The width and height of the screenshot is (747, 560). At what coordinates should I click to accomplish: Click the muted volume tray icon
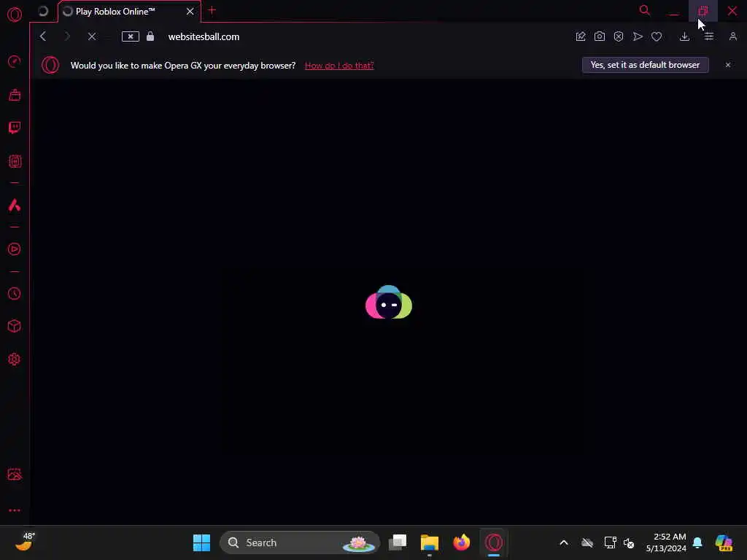click(x=629, y=542)
